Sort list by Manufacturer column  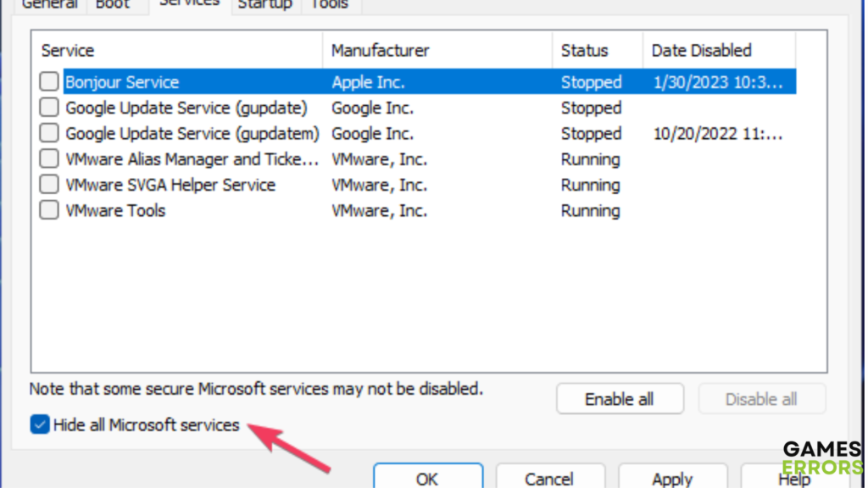tap(437, 51)
